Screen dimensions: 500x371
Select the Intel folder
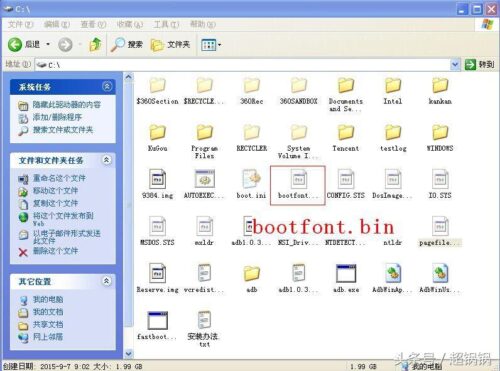click(x=393, y=91)
